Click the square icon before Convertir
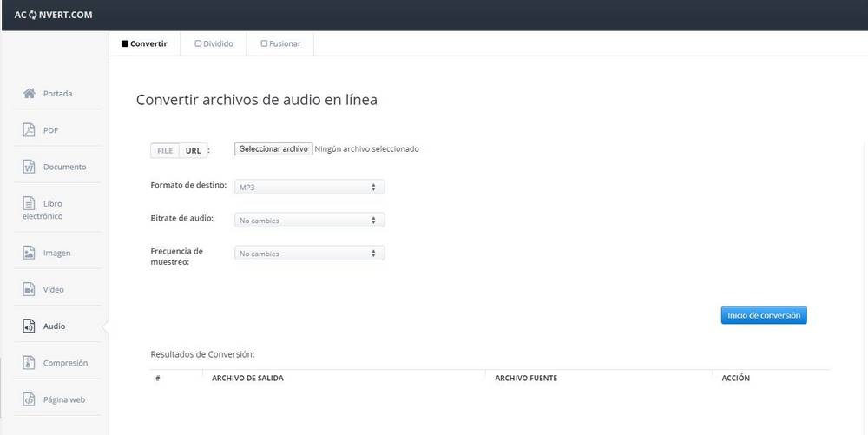Screen dimensions: 868x435 124,43
